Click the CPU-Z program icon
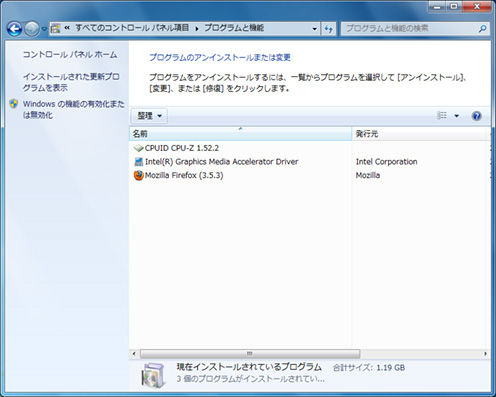The image size is (496, 397). 138,148
